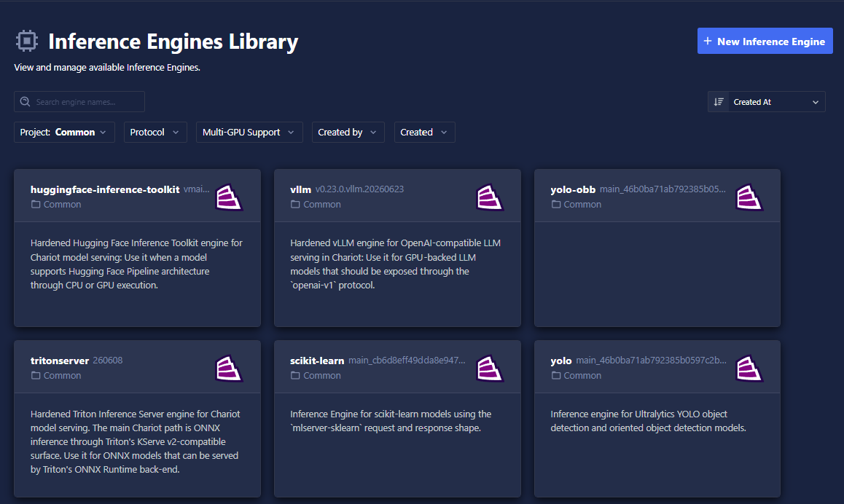
Task: Click folder icon under tritonserver
Action: 36,375
